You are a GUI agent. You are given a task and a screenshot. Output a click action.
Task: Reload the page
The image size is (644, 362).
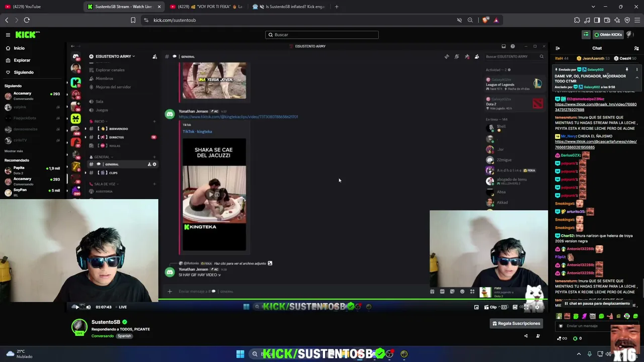pos(27,20)
